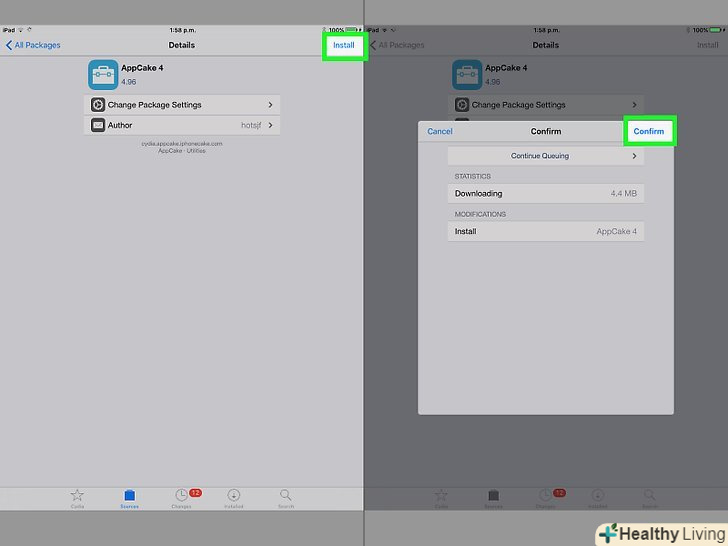
Task: Click the dimmed Installed tab on right screen
Action: (598, 499)
